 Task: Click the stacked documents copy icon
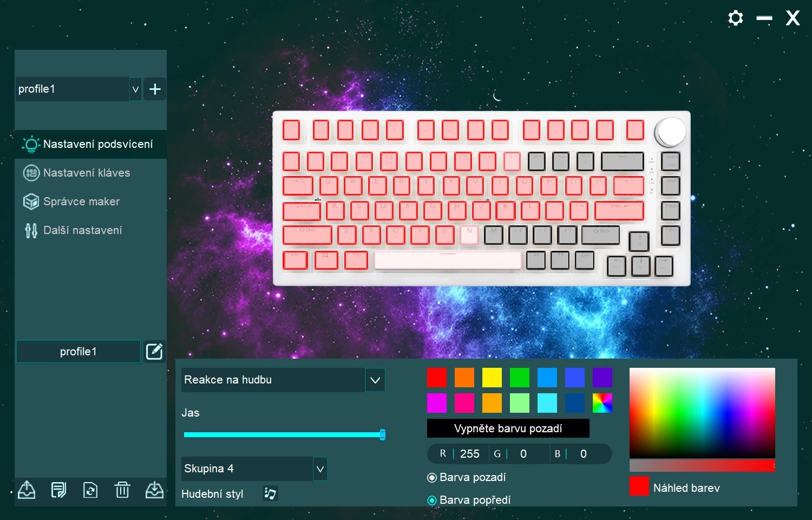click(58, 490)
